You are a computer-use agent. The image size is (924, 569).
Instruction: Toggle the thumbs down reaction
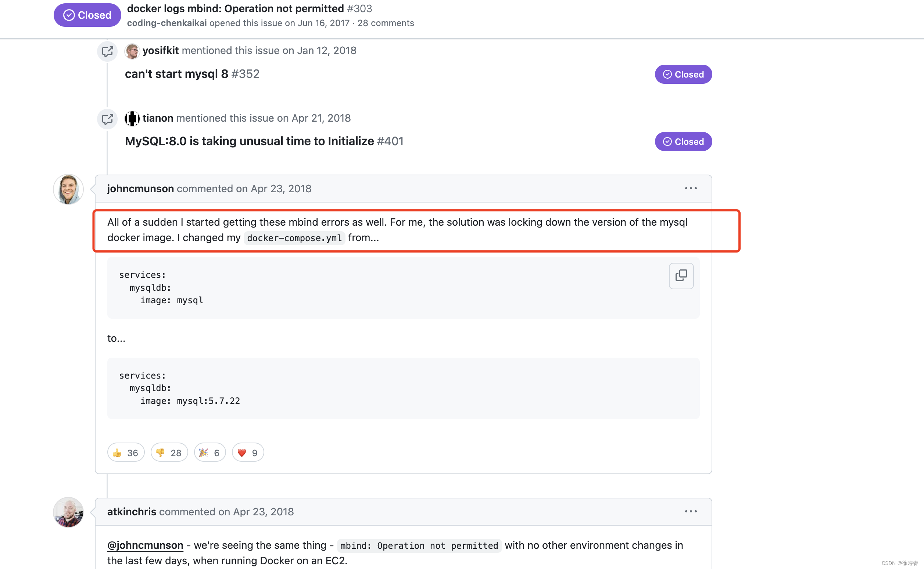pyautogui.click(x=169, y=452)
